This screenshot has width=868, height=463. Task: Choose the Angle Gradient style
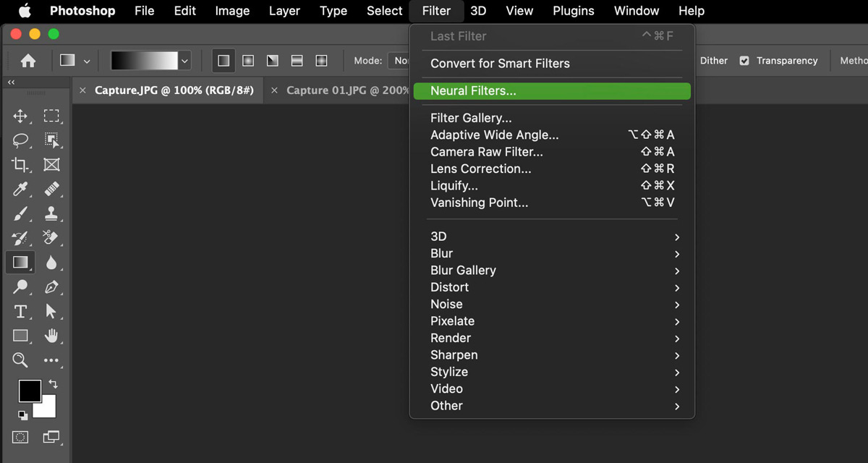[x=273, y=61]
